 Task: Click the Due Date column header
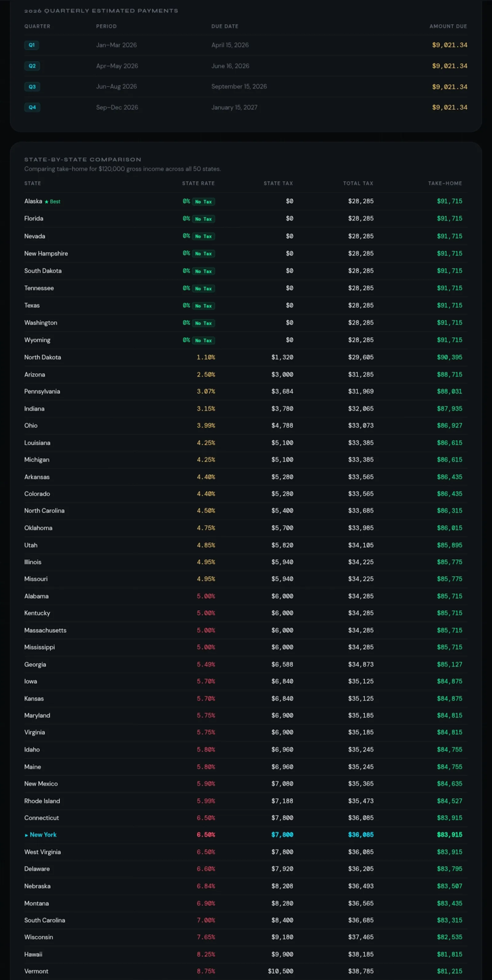click(225, 26)
